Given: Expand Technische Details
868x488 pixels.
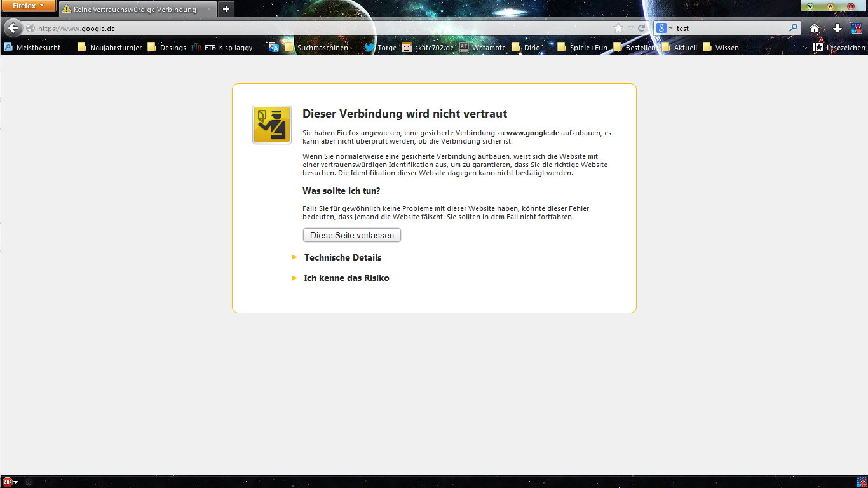Looking at the screenshot, I should tap(342, 257).
